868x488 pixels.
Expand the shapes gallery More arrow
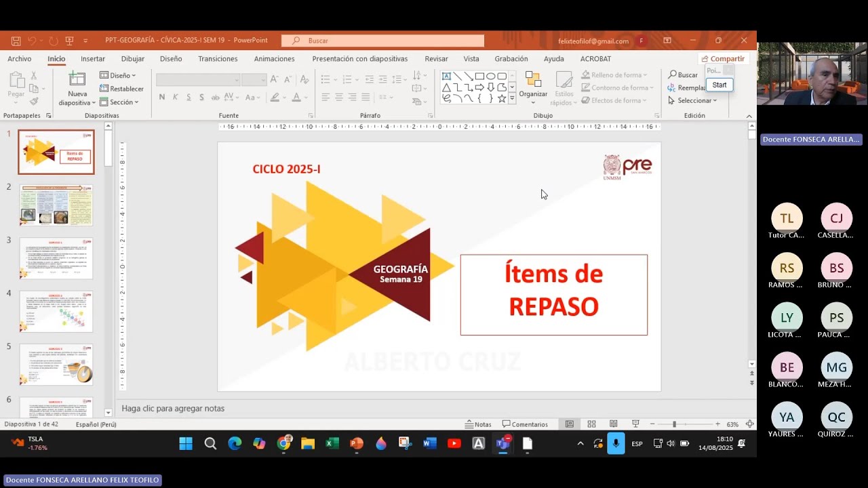point(512,98)
